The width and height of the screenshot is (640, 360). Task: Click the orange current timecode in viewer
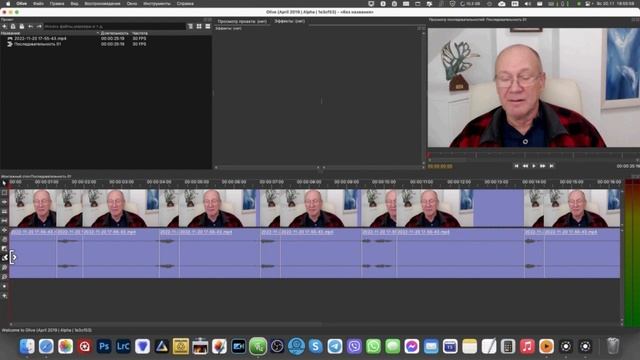(x=440, y=167)
